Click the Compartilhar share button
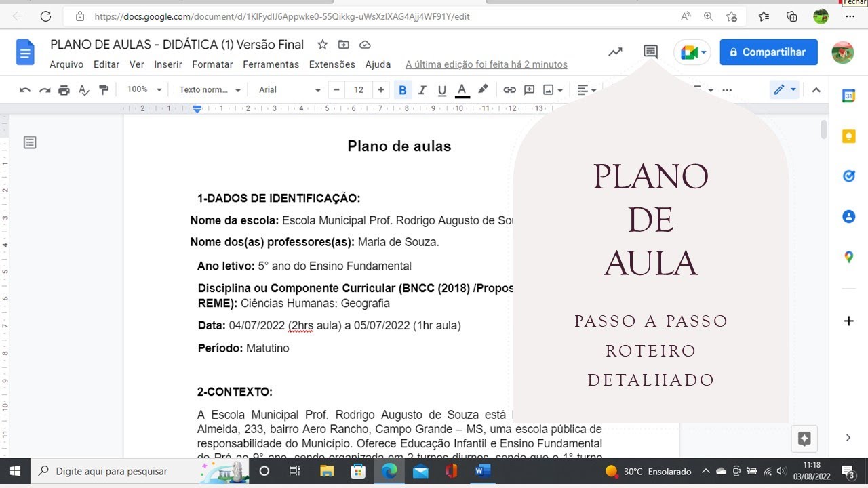Screen dimensions: 868x488 tap(768, 52)
